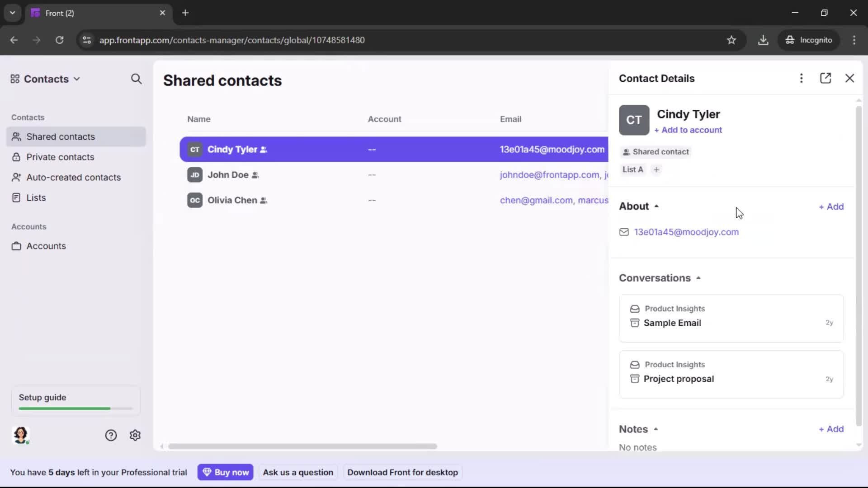868x488 pixels.
Task: Open contact details in external view
Action: [x=826, y=78]
